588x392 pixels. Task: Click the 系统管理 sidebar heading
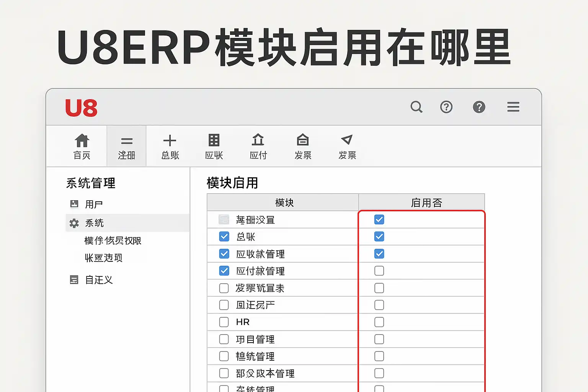[x=91, y=183]
